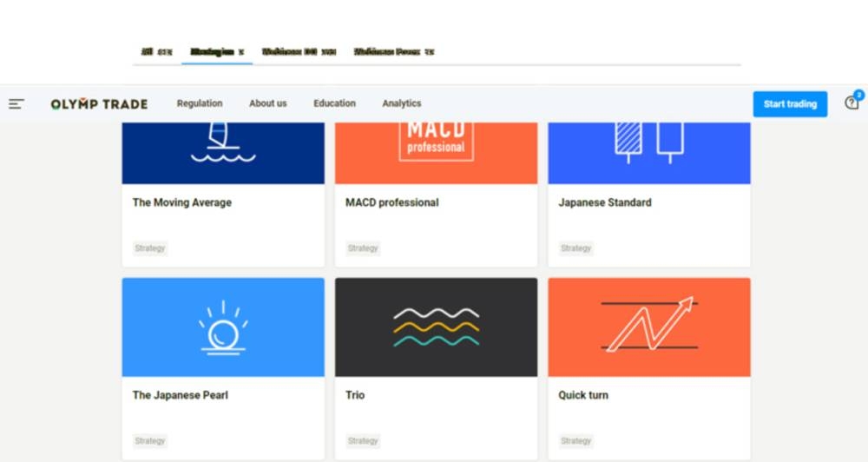Click Strategy tag on MACD professional card
Screen dimensions: 868x462
(363, 248)
